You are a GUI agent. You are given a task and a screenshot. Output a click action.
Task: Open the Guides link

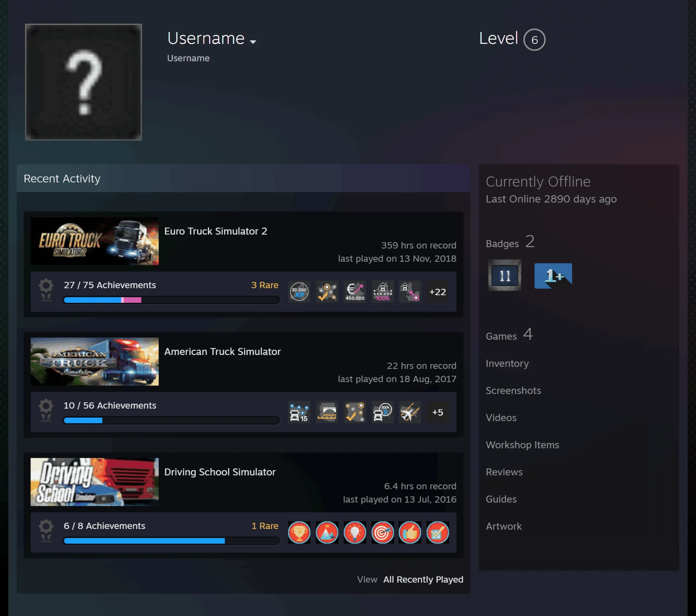coord(501,499)
